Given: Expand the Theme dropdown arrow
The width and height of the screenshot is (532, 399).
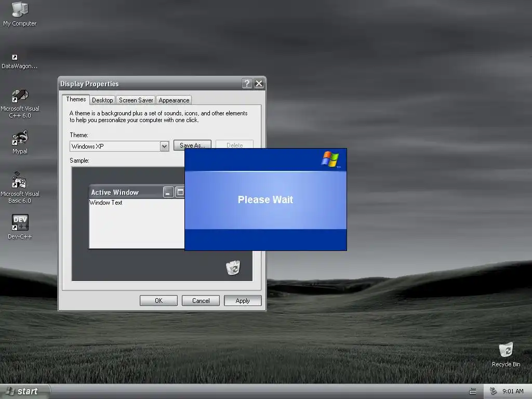Looking at the screenshot, I should pos(164,146).
